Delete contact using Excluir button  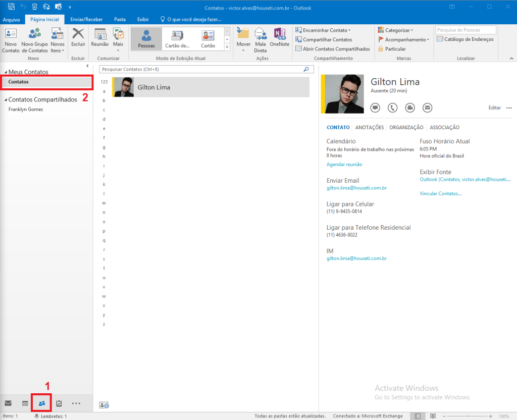click(78, 37)
